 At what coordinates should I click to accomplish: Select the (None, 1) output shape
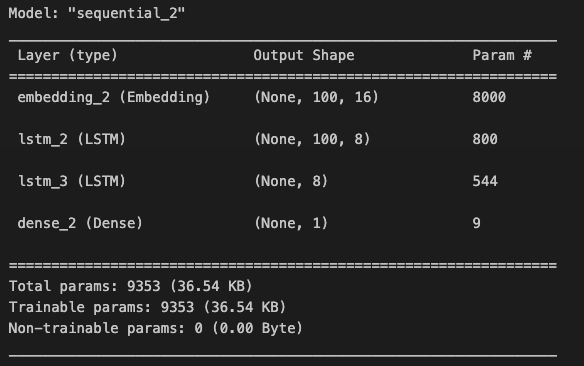coord(291,223)
